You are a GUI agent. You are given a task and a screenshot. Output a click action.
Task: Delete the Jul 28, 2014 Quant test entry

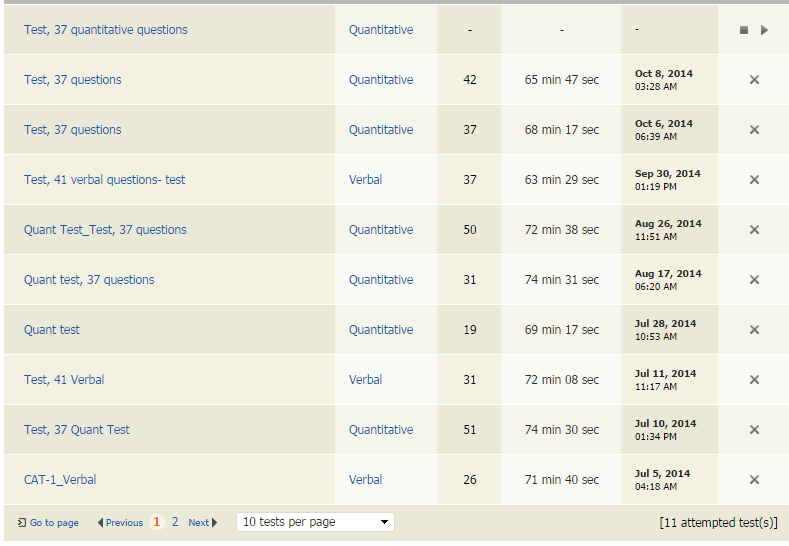[x=754, y=330]
